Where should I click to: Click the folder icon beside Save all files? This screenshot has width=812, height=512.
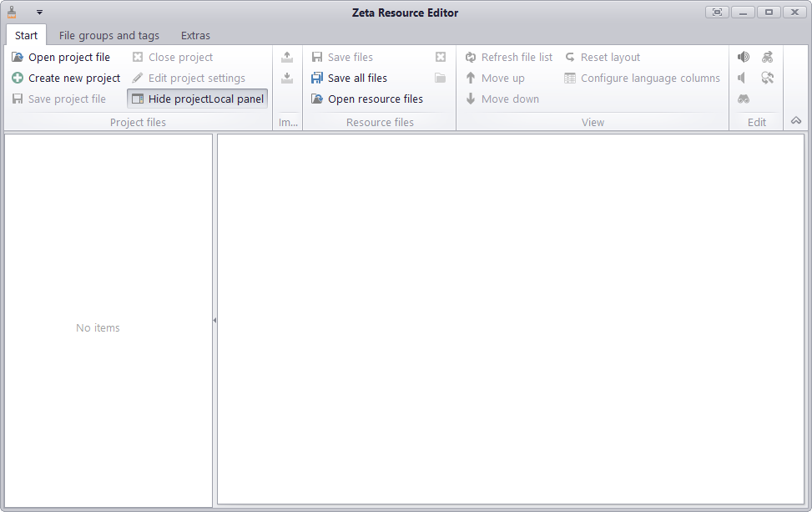[440, 78]
